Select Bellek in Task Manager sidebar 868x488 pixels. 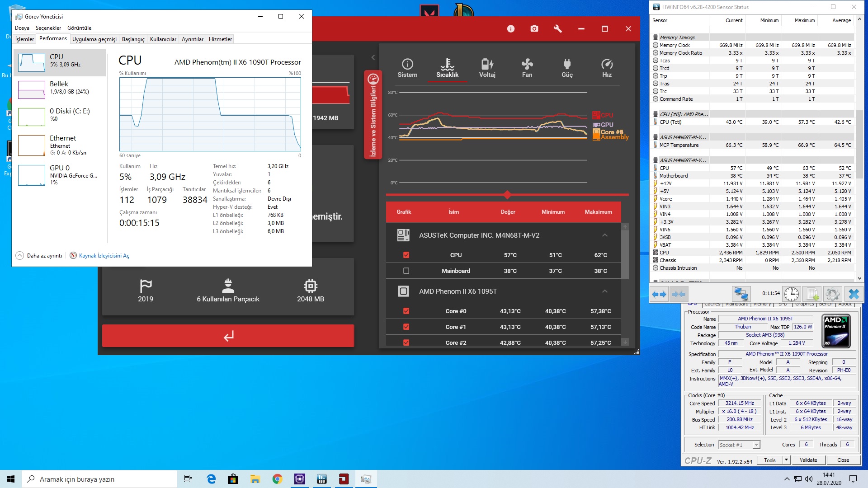[60, 89]
